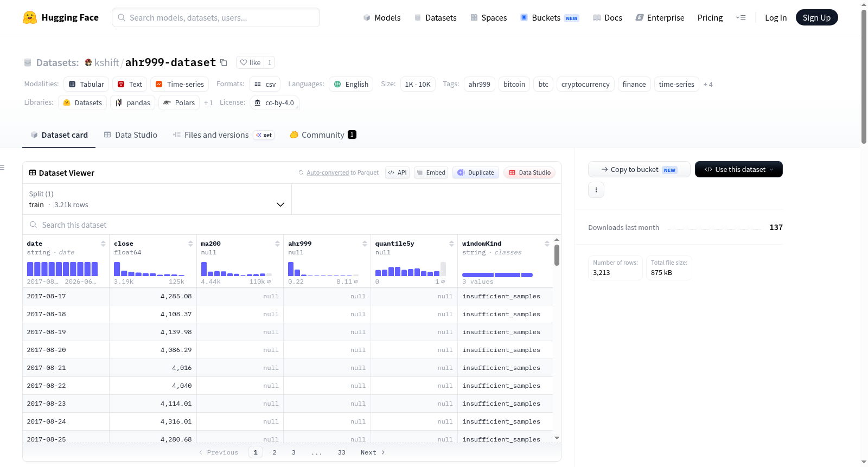The width and height of the screenshot is (868, 467).
Task: Click the Log In link
Action: [776, 18]
